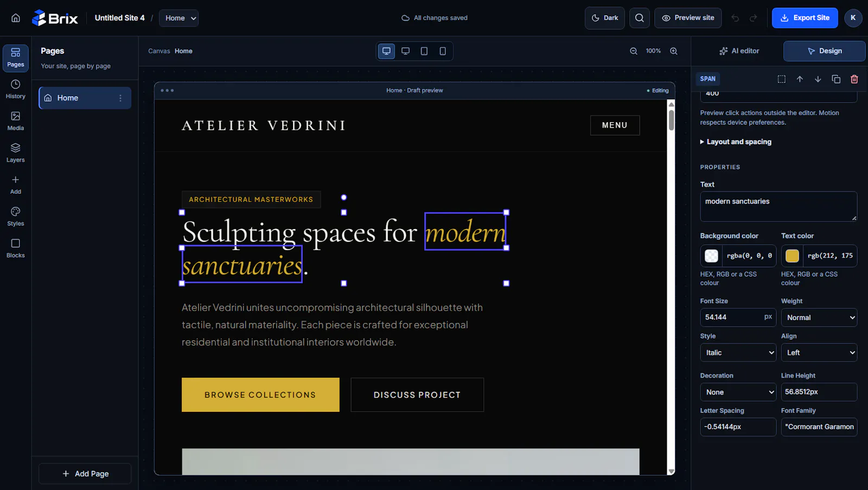868x490 pixels.
Task: Click Preview site button
Action: (x=688, y=18)
